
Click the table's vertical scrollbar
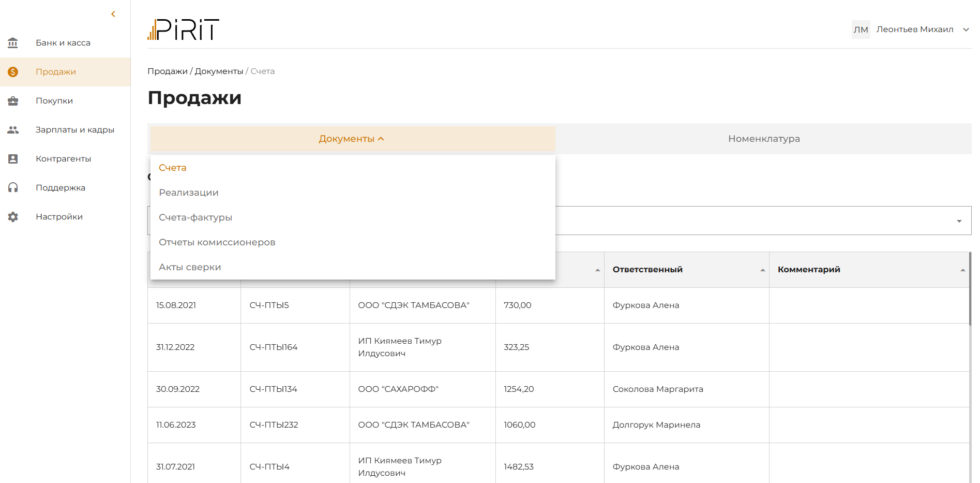[970, 289]
